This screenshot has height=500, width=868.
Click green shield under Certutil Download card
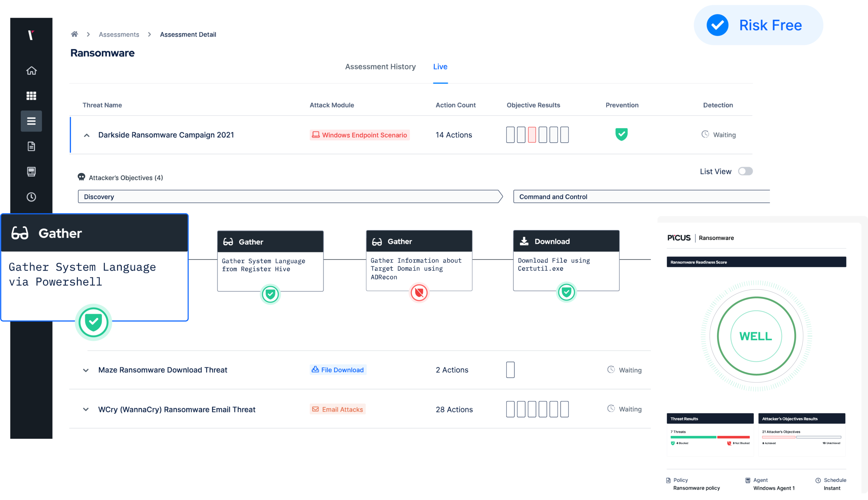coord(566,292)
